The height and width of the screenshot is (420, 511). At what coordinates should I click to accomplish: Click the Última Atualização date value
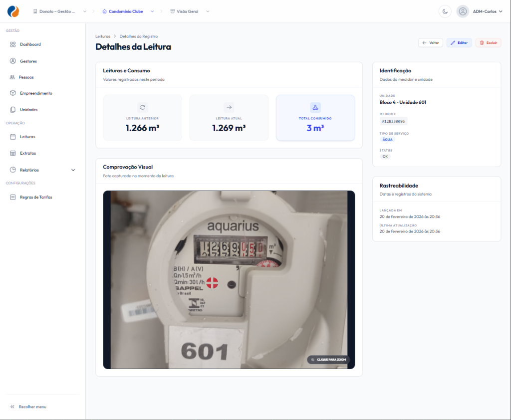click(410, 231)
